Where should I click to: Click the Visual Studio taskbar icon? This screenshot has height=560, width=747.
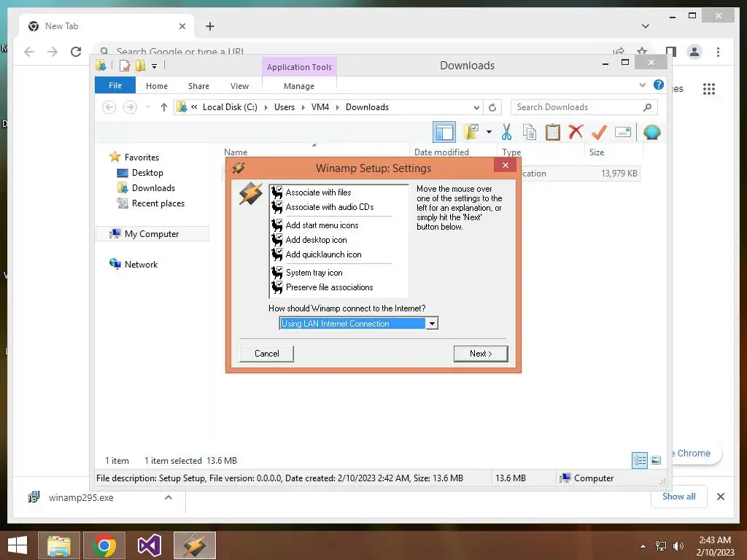tap(149, 545)
